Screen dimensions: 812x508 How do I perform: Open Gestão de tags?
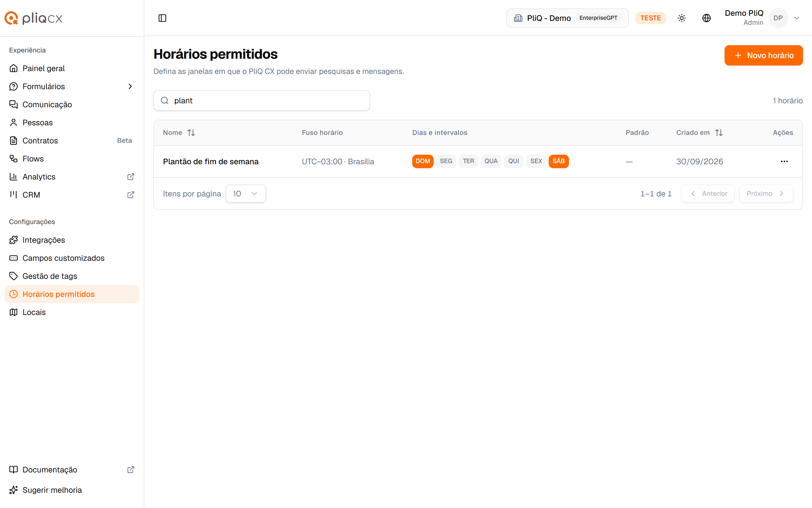(x=72, y=276)
